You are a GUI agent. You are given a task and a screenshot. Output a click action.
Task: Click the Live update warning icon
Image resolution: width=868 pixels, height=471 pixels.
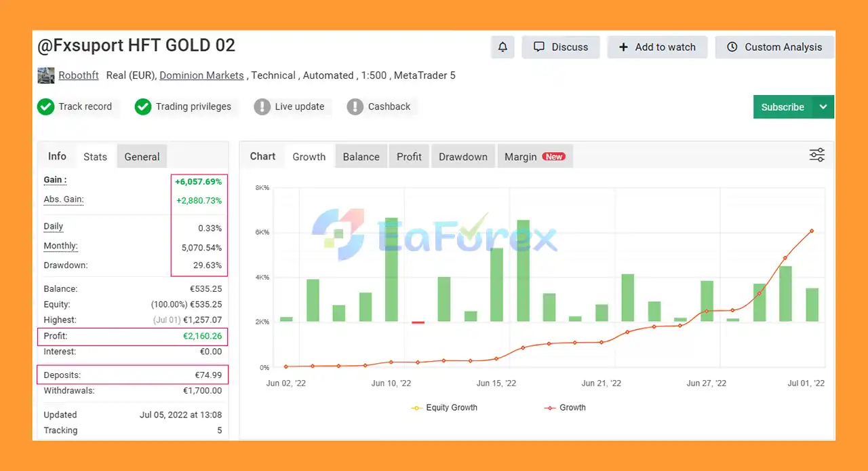click(x=262, y=107)
